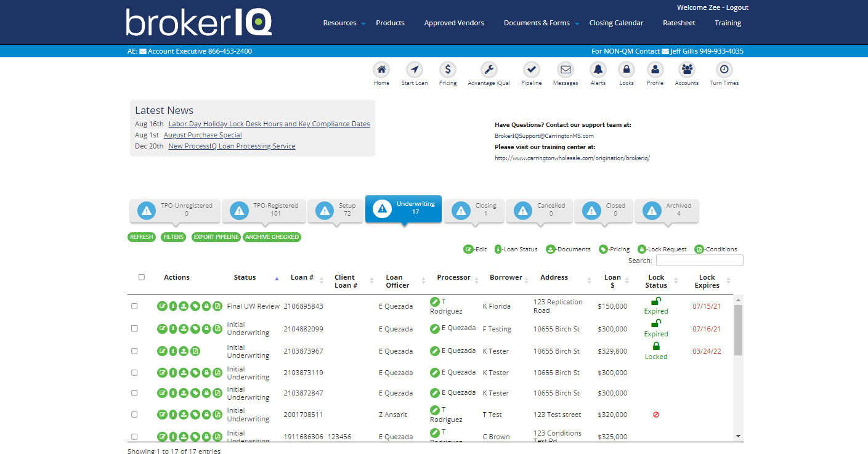This screenshot has width=868, height=454.
Task: Open the Alerts bell icon
Action: [598, 70]
